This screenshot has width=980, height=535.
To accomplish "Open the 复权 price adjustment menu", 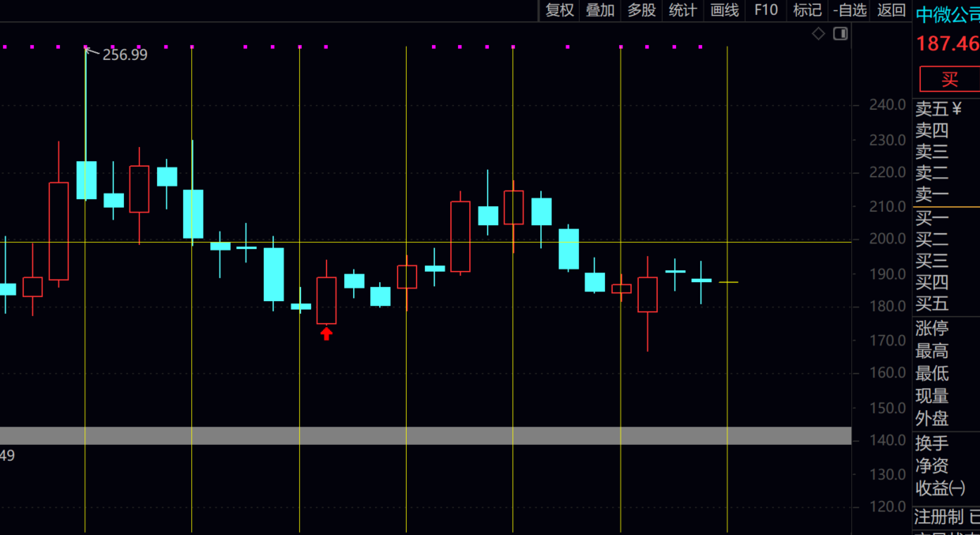I will [560, 10].
